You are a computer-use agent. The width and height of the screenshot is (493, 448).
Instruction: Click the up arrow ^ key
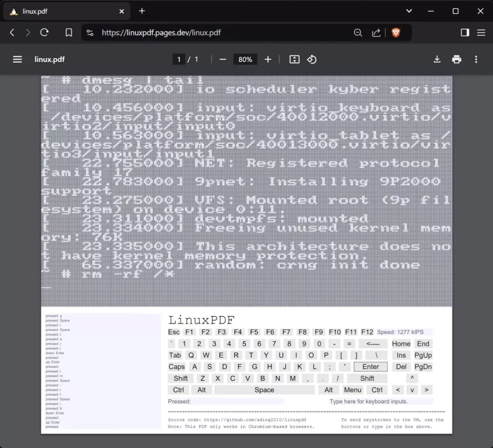[412, 378]
